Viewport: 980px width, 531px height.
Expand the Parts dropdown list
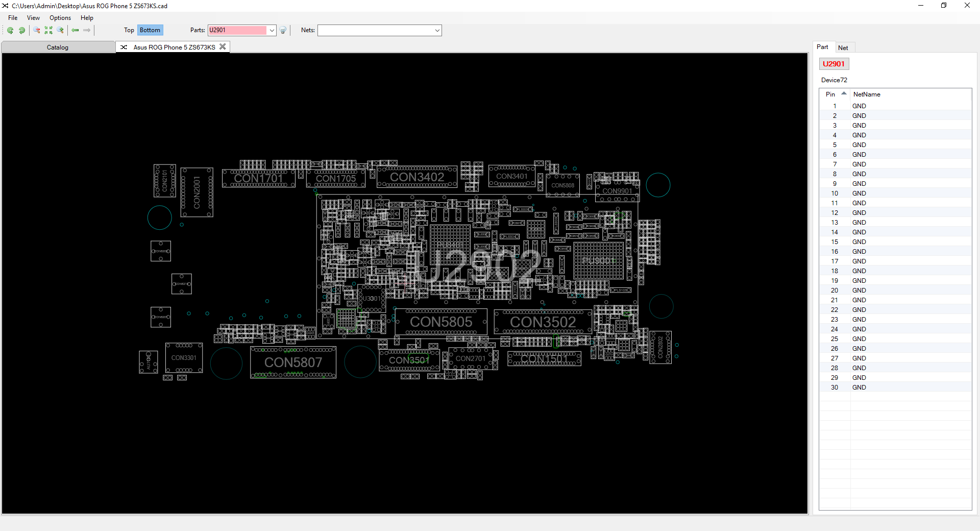(272, 31)
